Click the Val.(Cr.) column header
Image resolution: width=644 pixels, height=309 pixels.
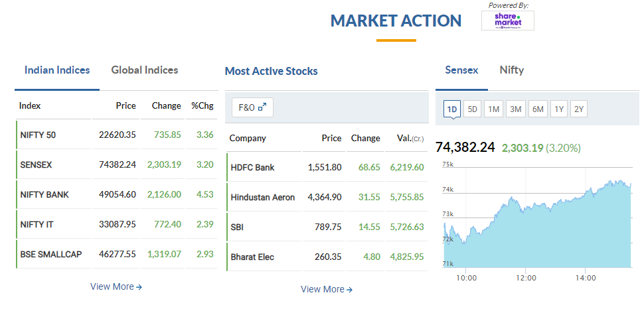point(410,139)
